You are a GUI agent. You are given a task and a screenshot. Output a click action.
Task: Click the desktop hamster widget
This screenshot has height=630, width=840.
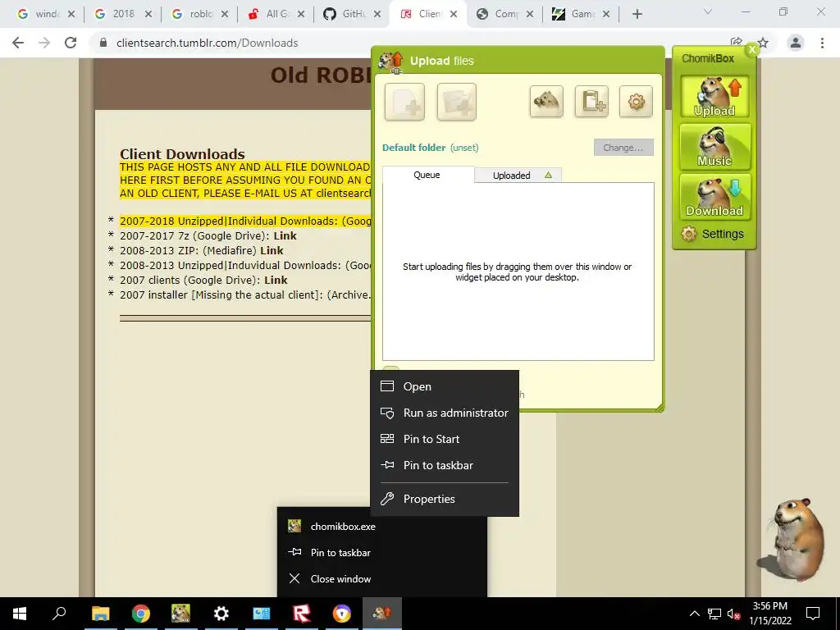[793, 540]
